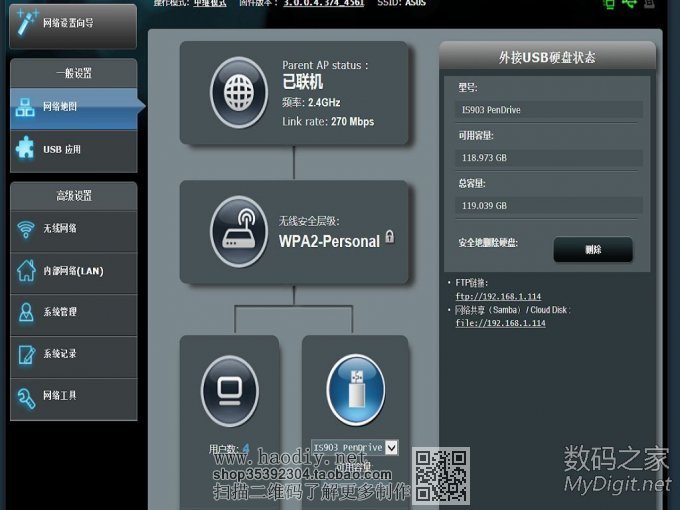The height and width of the screenshot is (510, 680).
Task: Select Network Map (网络地图) in sidebar
Action: tap(72, 107)
